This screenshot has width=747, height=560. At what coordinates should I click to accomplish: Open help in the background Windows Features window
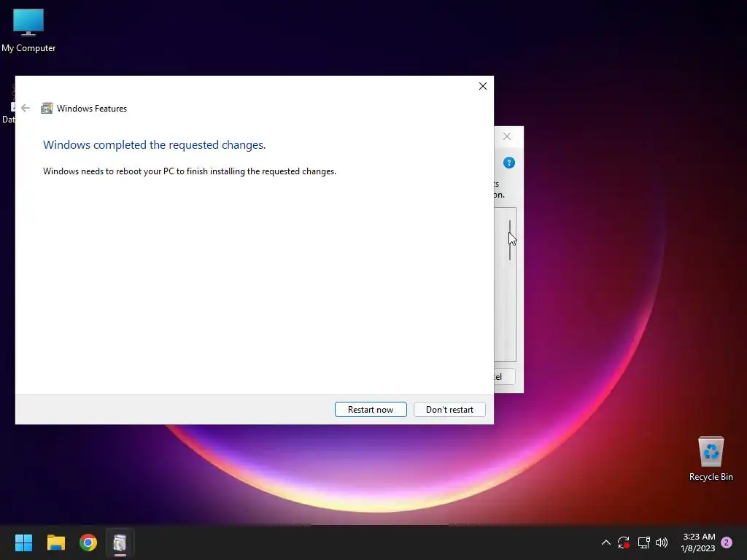508,163
